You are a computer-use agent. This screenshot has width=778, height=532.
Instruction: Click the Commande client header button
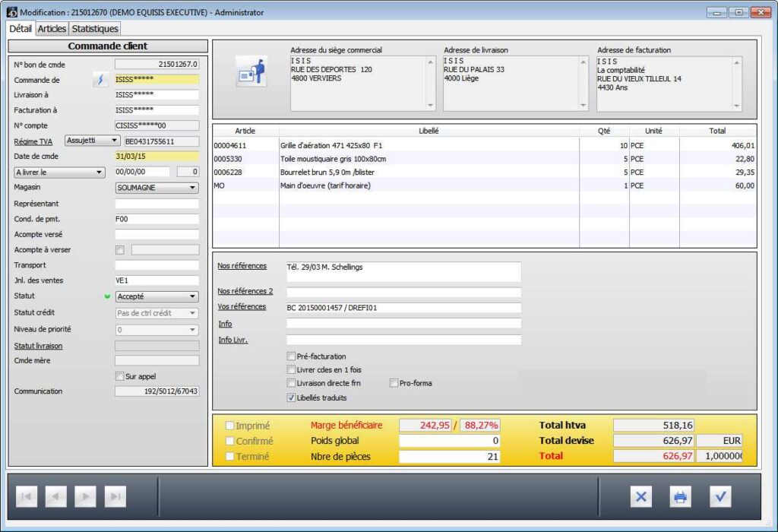click(x=108, y=46)
